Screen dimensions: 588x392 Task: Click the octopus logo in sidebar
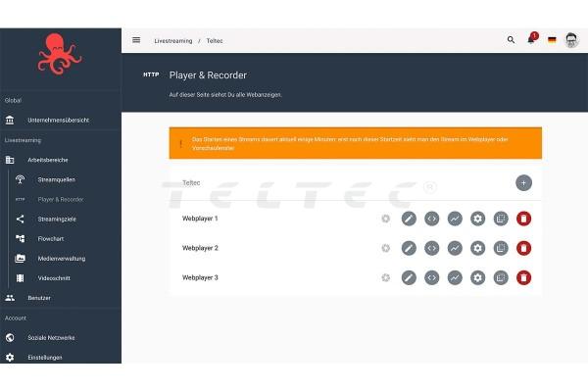coord(60,54)
